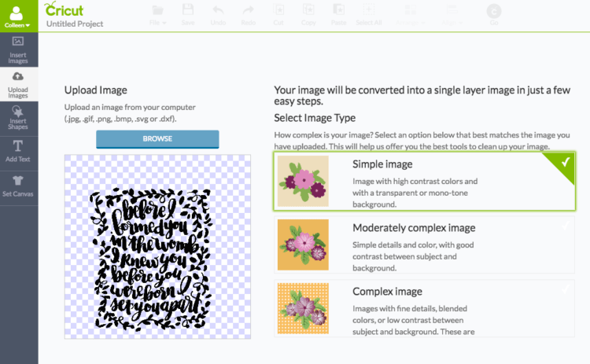Open the Upload Images panel
The width and height of the screenshot is (590, 364).
pos(18,83)
